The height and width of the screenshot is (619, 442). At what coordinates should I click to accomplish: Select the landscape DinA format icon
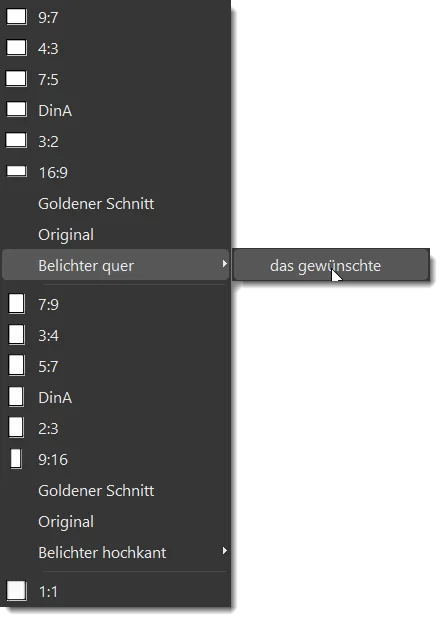17,110
